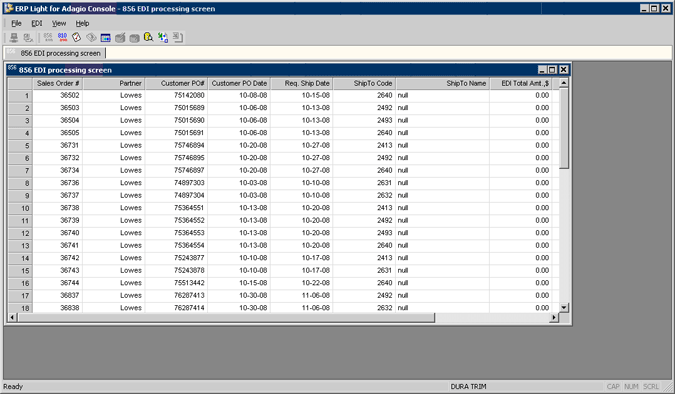Click 0.00 amount for order 36739
This screenshot has width=675, height=394.
[521, 220]
